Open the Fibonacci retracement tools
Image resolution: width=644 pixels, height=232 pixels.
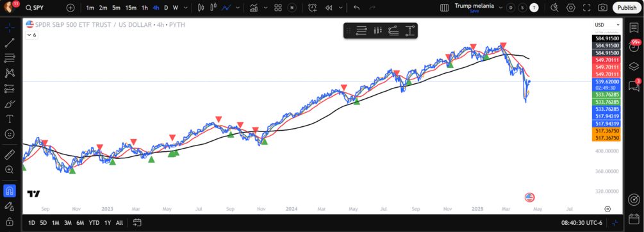[10, 58]
